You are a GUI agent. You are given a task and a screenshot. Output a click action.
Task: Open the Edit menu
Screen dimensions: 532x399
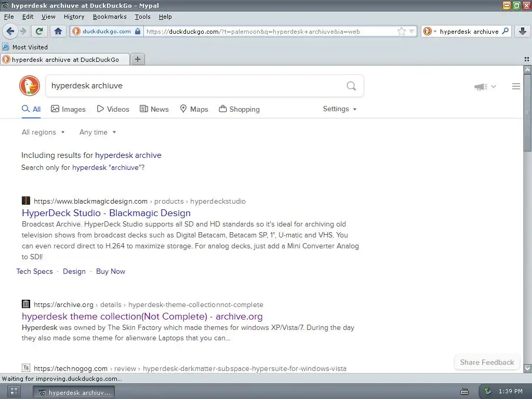pyautogui.click(x=28, y=17)
